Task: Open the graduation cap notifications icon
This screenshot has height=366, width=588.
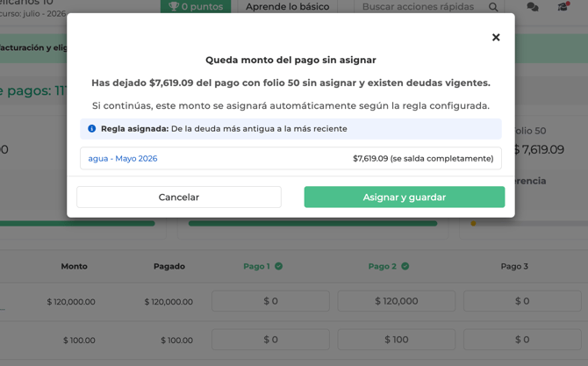Action: pos(563,6)
